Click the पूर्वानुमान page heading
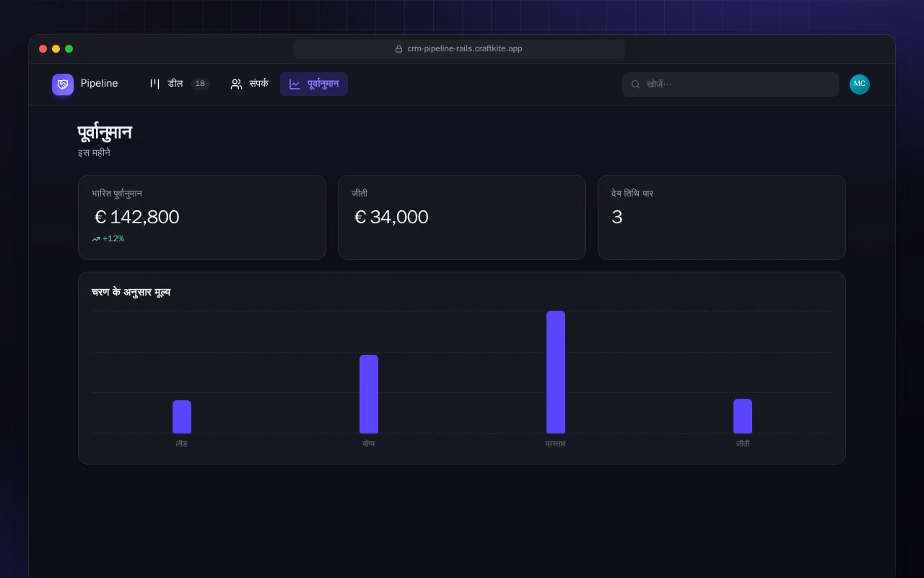Image resolution: width=924 pixels, height=578 pixels. [105, 133]
